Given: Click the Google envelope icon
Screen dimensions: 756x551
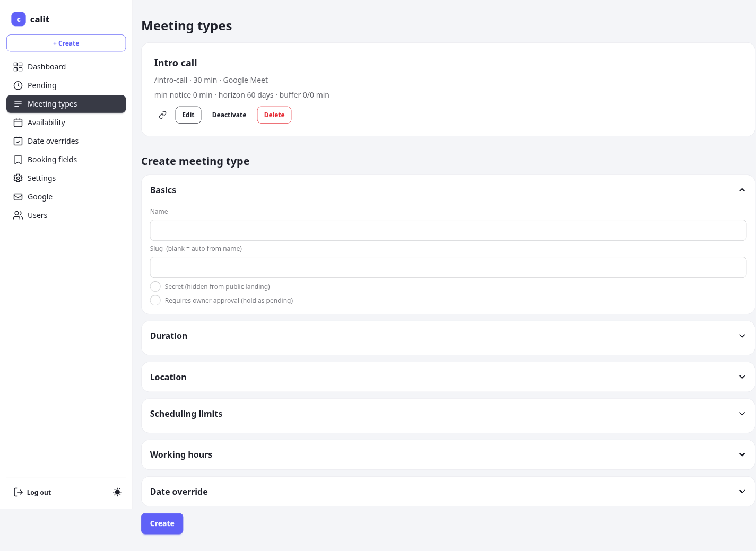Looking at the screenshot, I should tap(18, 197).
